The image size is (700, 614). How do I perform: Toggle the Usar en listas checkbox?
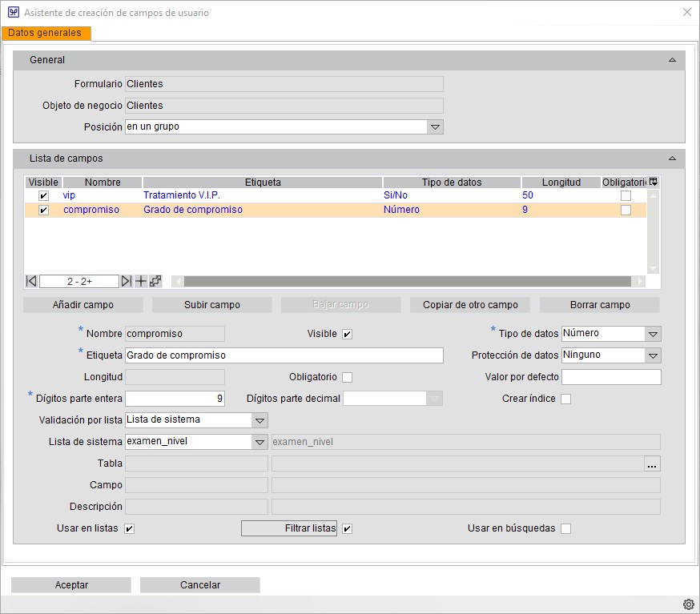(x=130, y=528)
